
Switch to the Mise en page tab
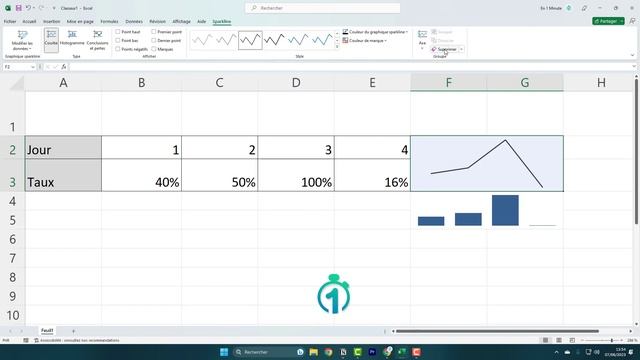pos(80,21)
